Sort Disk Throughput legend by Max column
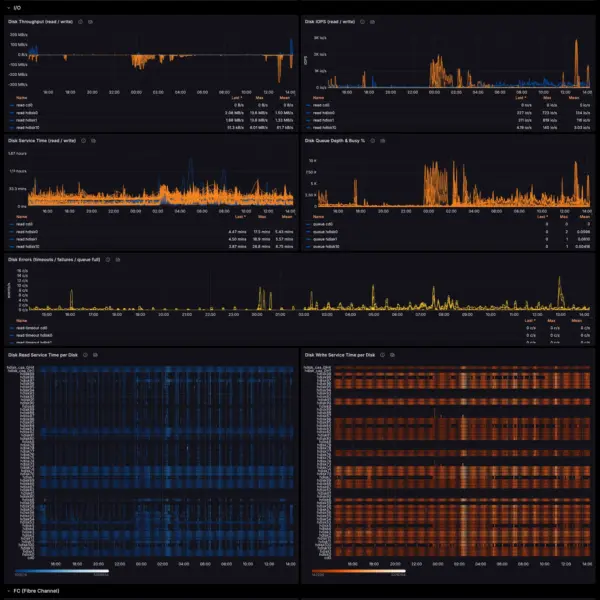This screenshot has width=600, height=600. coord(259,98)
